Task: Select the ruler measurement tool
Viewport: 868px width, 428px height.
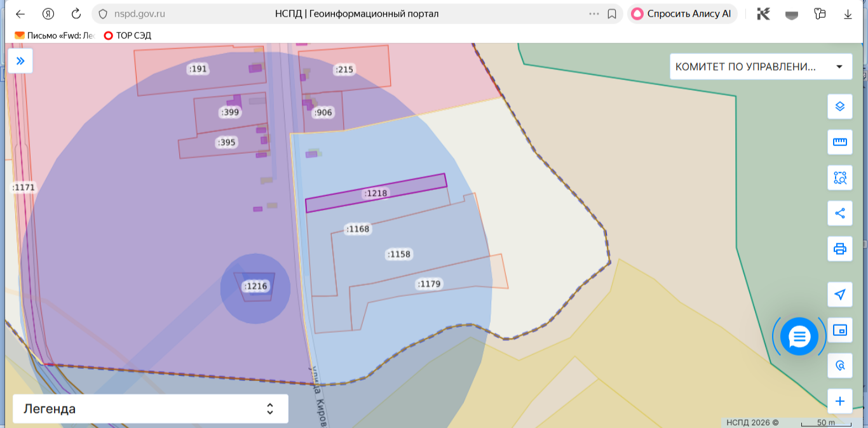Action: [x=840, y=142]
